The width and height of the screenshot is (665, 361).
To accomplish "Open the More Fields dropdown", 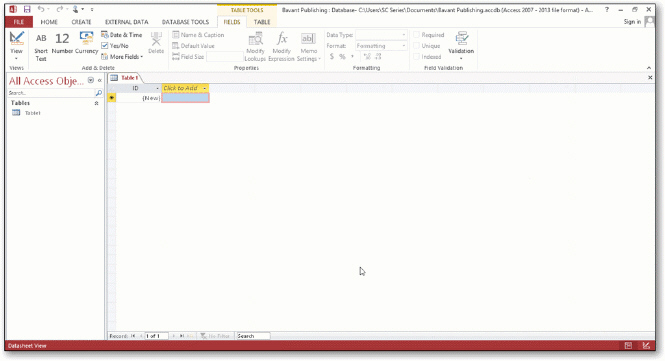I will 122,57.
